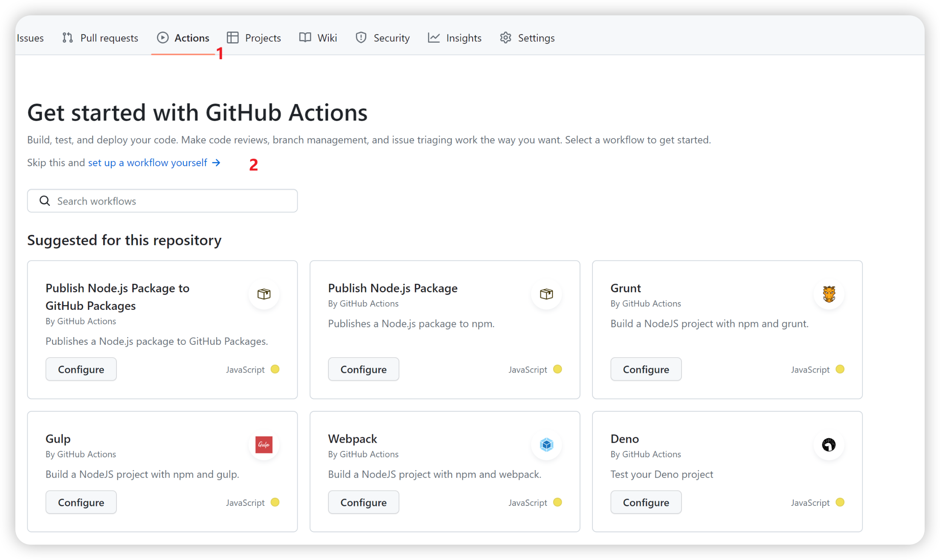This screenshot has height=560, width=940.
Task: Click the 'Publish Node.js Package to GitHub Packages' title
Action: click(x=117, y=297)
